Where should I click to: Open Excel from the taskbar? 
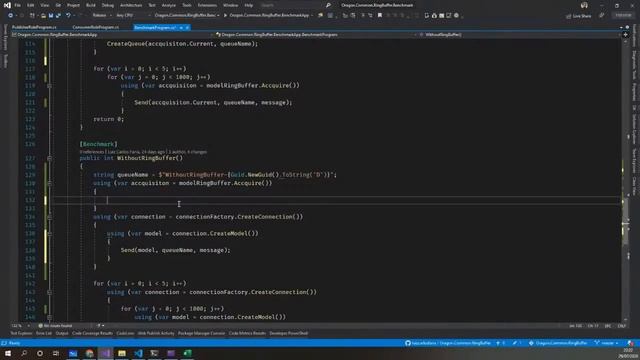click(187, 353)
